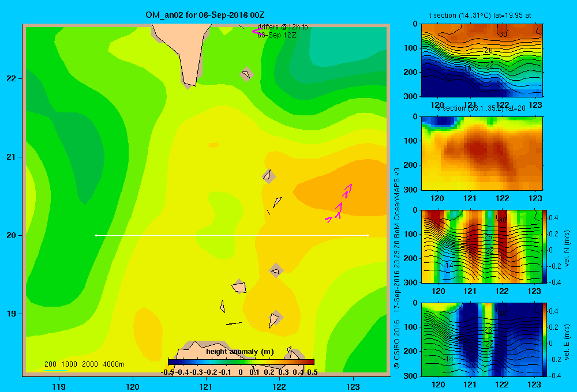Image resolution: width=577 pixels, height=392 pixels.
Task: Click the s section salinity panel title
Action: (481, 108)
